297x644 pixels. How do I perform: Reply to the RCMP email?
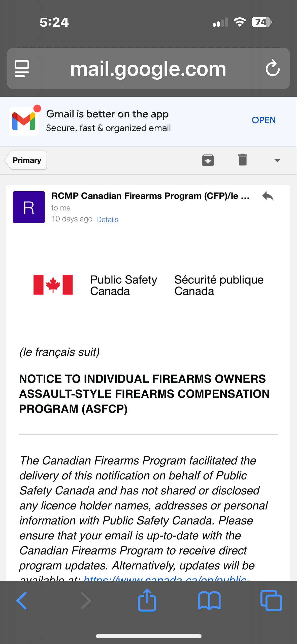(268, 196)
